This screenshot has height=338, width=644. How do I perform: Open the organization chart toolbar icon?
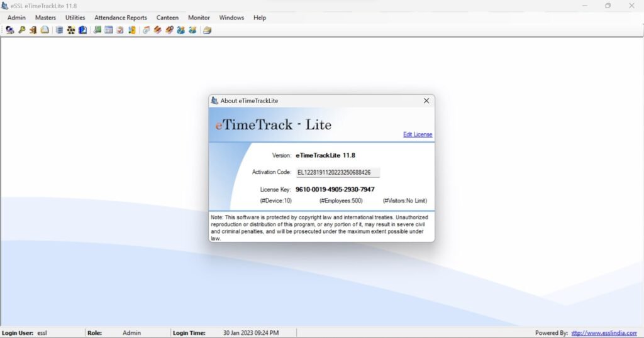point(71,30)
